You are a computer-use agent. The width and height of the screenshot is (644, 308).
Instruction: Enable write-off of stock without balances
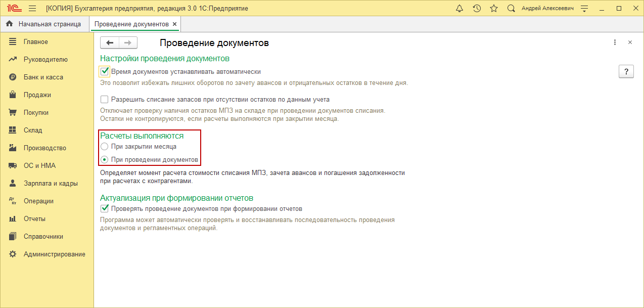(x=105, y=100)
